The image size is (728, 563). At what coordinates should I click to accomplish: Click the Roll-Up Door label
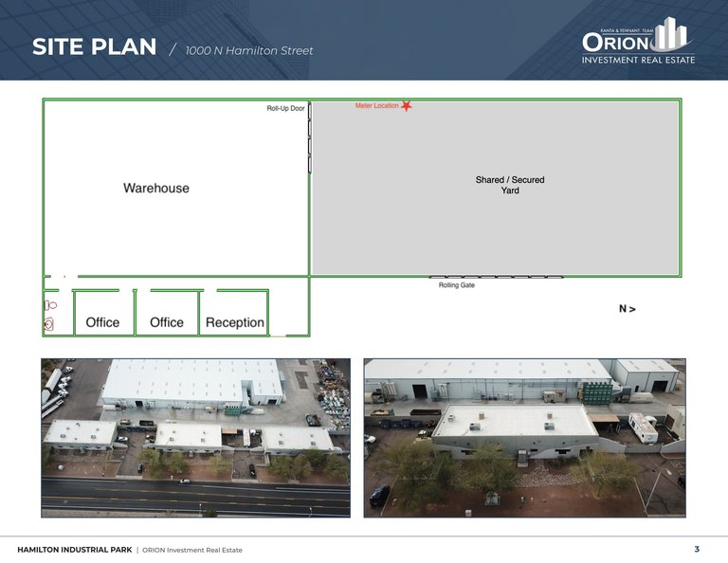click(x=285, y=108)
